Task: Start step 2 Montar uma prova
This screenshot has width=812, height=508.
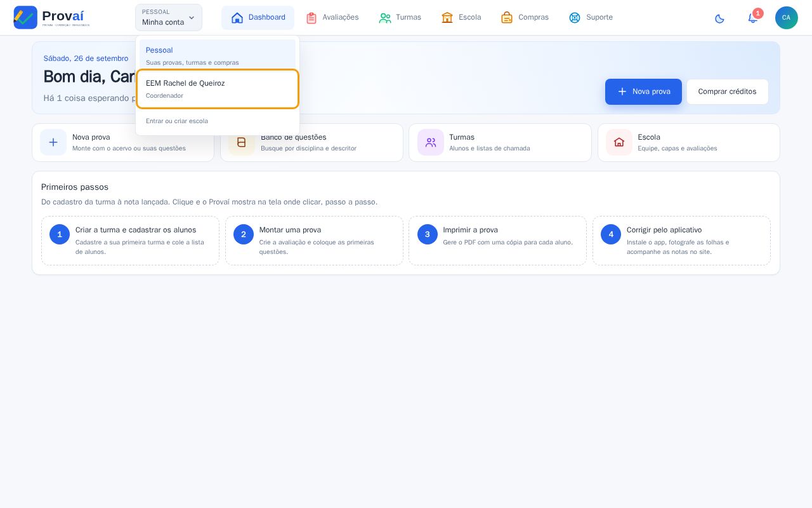Action: pos(314,241)
